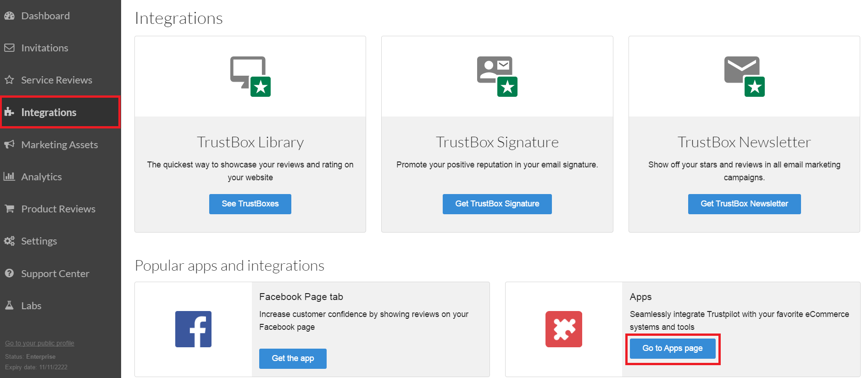Click the Integrations page heading
Screen dimensions: 868x378
coord(179,18)
